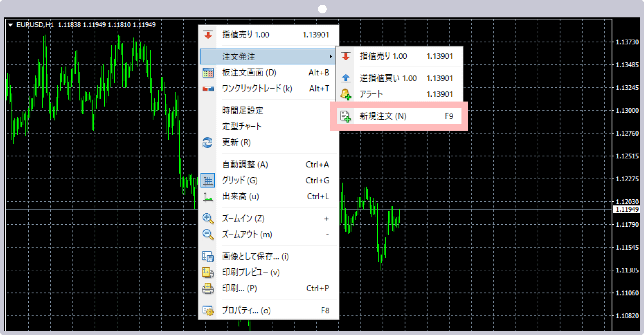This screenshot has height=335, width=644.
Task: Click the 1.12275 price scale label
Action: (627, 179)
